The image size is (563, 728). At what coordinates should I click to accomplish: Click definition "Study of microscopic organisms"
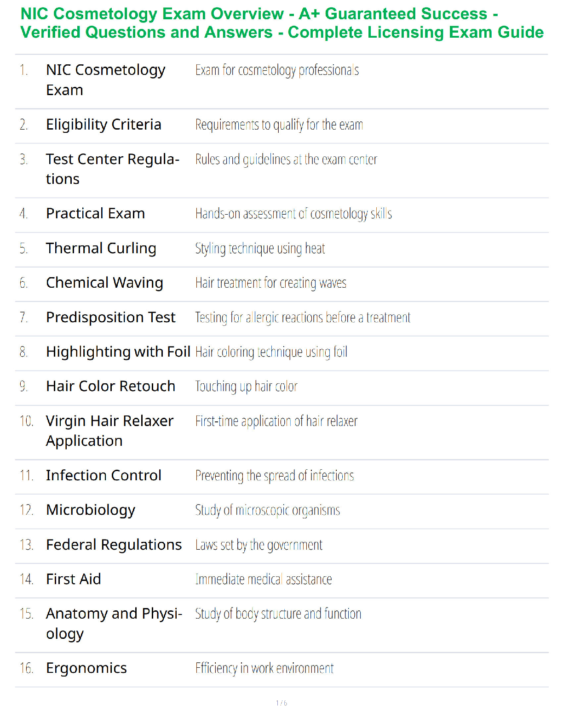(x=267, y=510)
